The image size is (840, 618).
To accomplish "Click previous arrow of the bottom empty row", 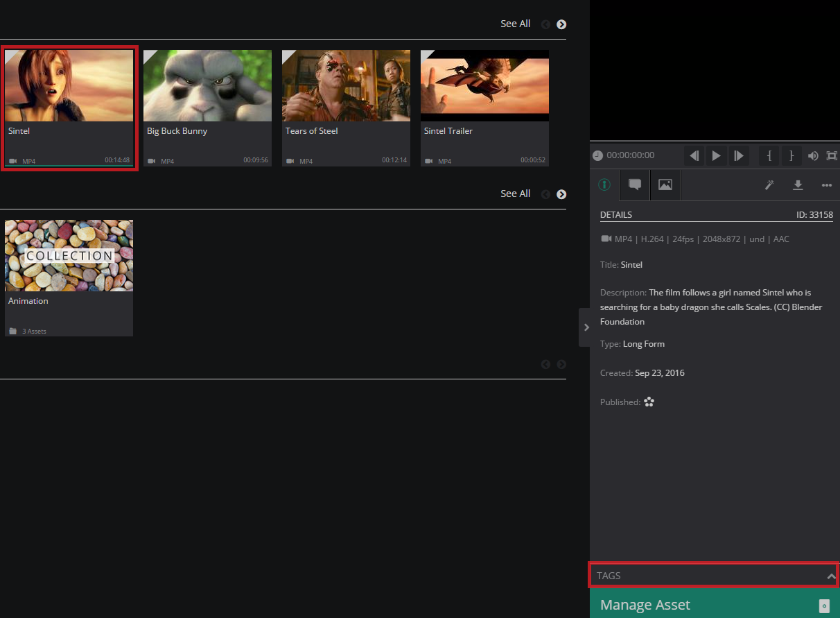I will click(x=545, y=364).
